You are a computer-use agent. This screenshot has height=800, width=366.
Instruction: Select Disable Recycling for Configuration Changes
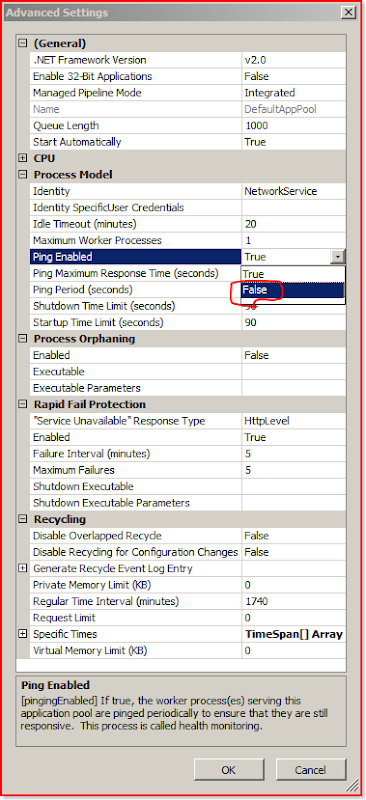(188, 552)
